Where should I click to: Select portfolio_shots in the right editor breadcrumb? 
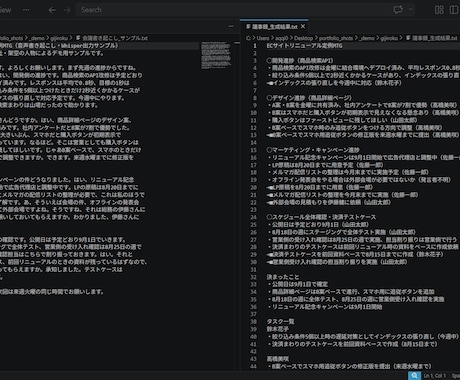[x=336, y=38]
